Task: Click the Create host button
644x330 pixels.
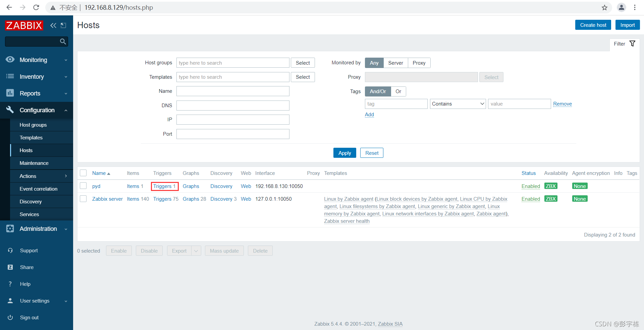Action: (x=593, y=25)
